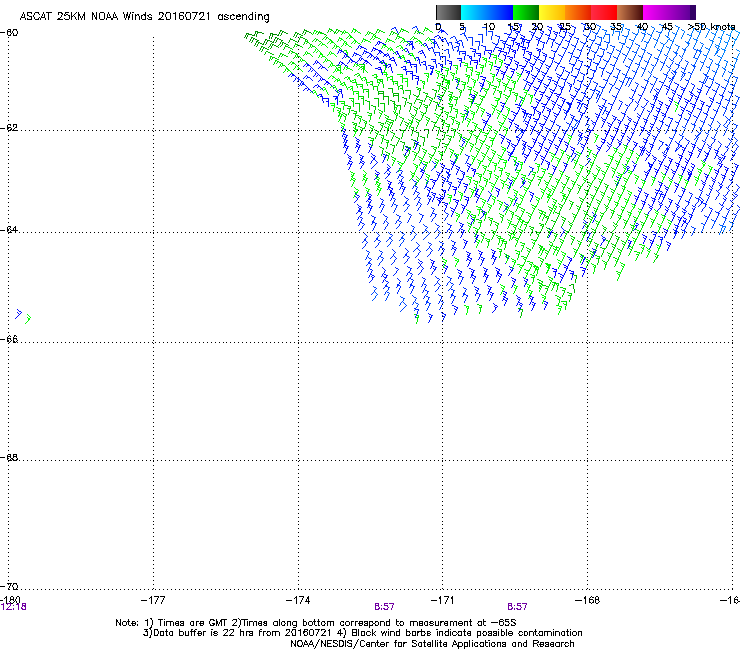Click the -177 longitude axis label
This screenshot has height=650, width=740.
pos(153,600)
